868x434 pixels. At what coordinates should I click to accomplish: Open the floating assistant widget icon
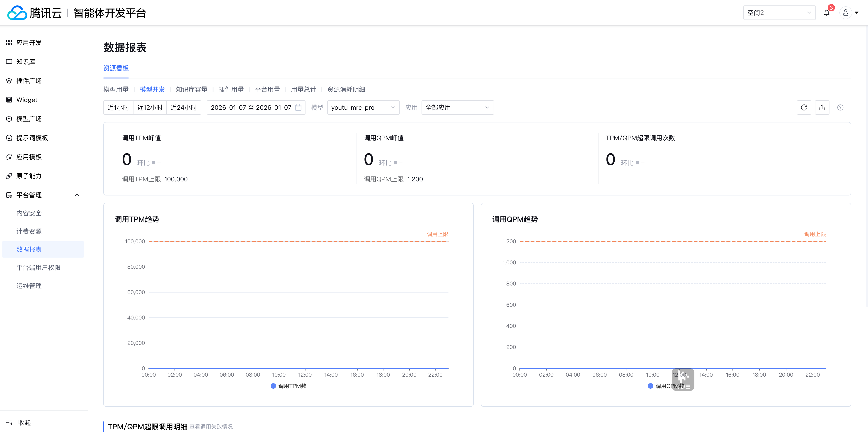click(683, 379)
